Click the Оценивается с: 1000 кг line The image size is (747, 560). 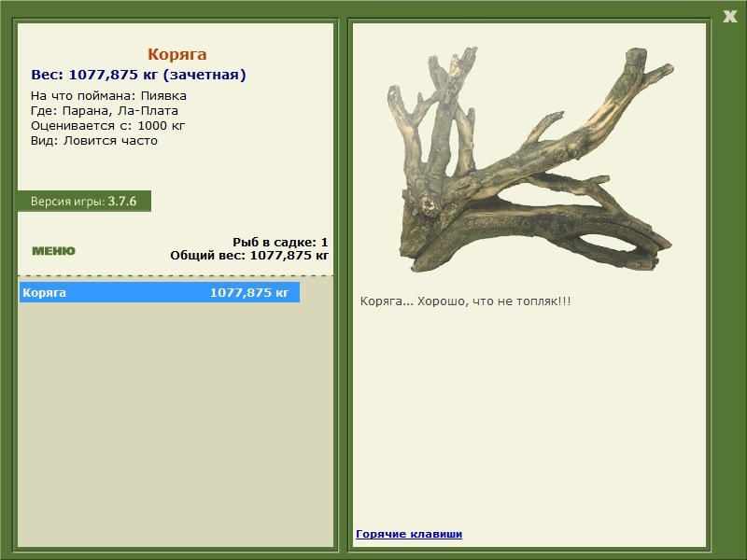[108, 126]
